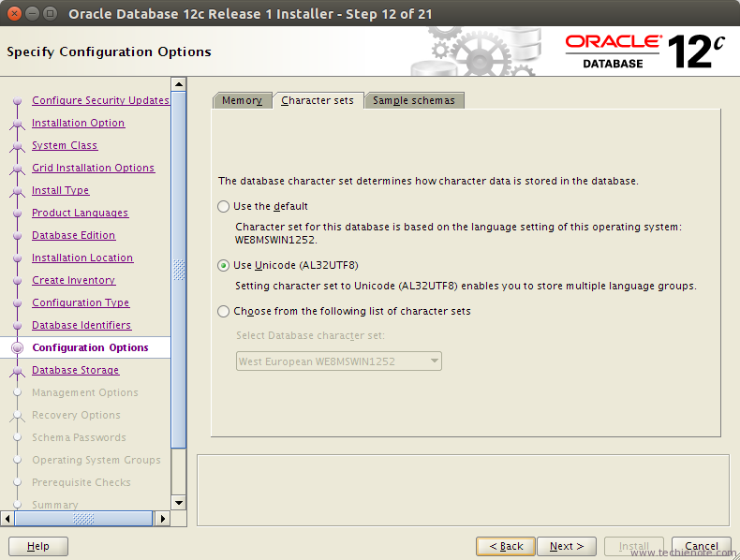Maximize the Oracle installer window

pyautogui.click(x=50, y=13)
